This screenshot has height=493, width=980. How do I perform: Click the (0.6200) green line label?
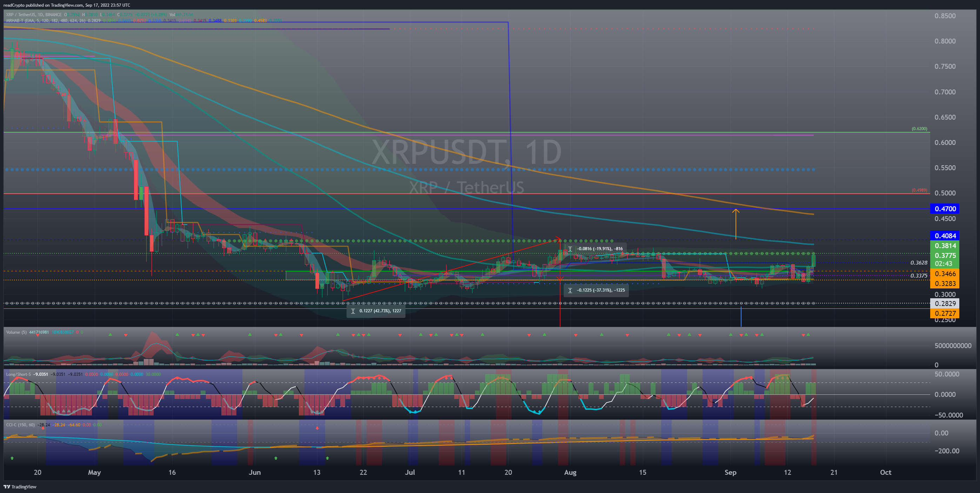coord(919,129)
